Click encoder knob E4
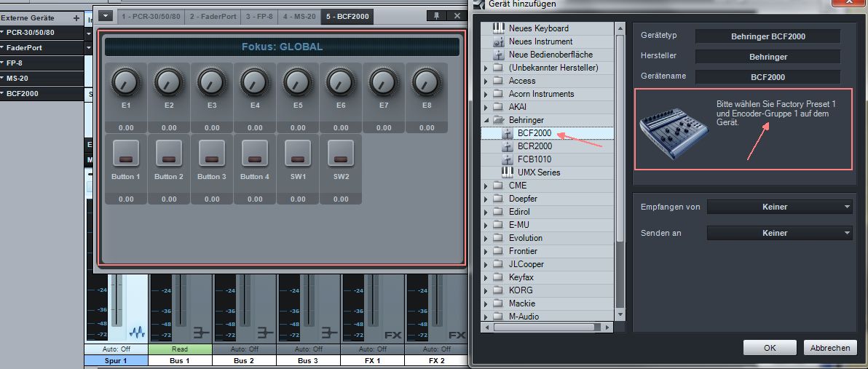 255,82
